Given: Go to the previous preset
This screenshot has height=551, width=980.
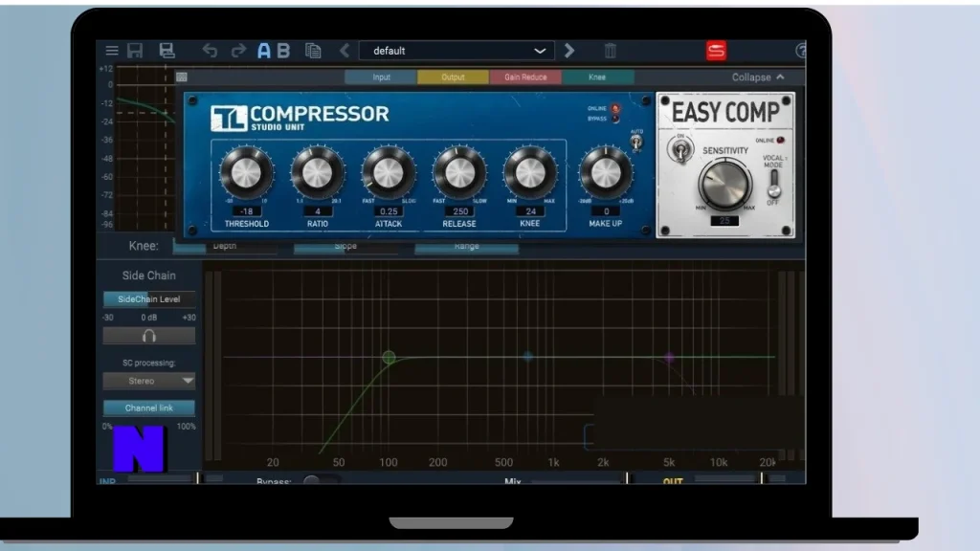Looking at the screenshot, I should tap(345, 51).
